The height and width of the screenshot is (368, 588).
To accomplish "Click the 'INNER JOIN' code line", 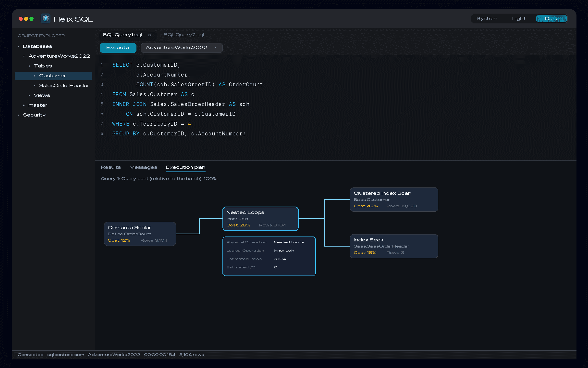I will [x=181, y=104].
